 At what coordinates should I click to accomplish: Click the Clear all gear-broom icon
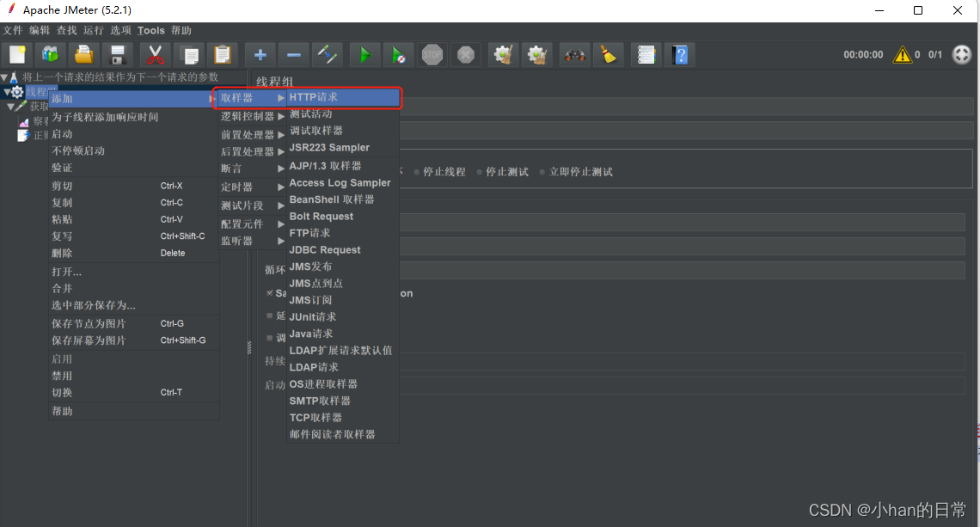pos(537,55)
